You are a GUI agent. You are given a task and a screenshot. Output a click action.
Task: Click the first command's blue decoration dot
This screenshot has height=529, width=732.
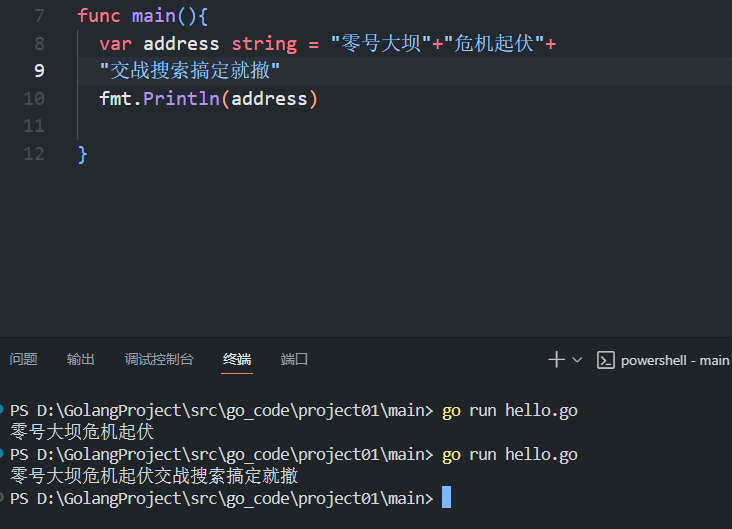point(4,410)
